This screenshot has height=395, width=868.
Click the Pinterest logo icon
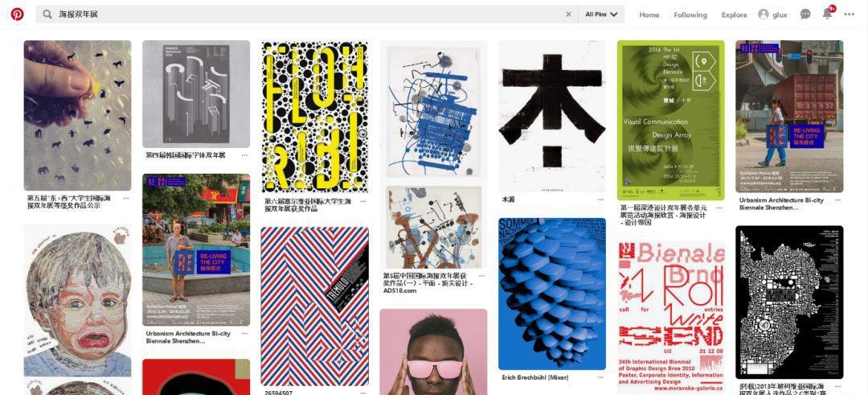coord(17,14)
